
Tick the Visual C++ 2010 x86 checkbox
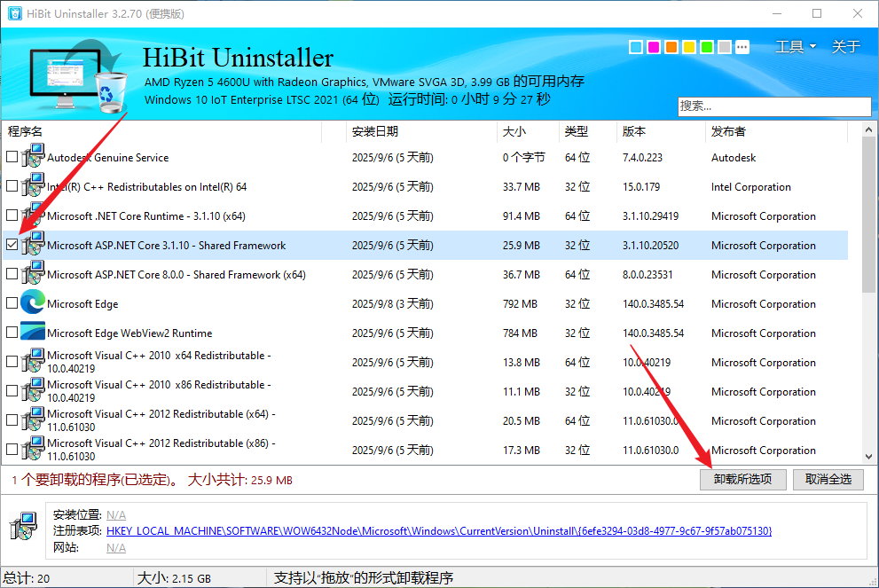click(12, 391)
